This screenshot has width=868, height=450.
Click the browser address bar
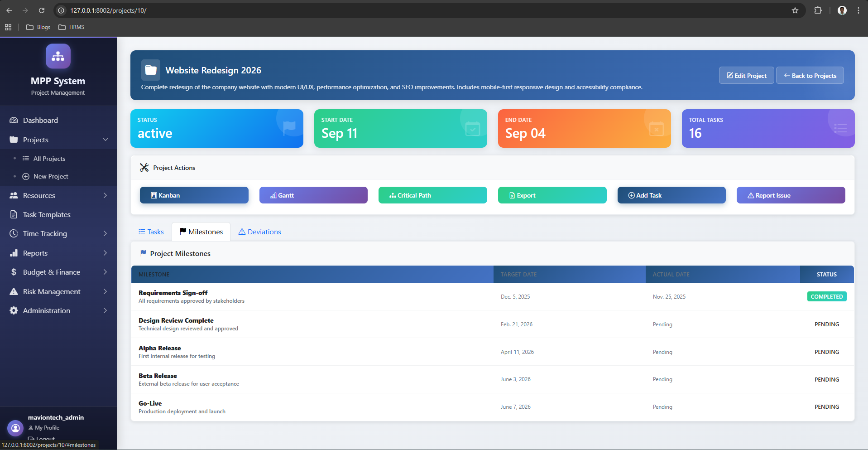(x=408, y=10)
